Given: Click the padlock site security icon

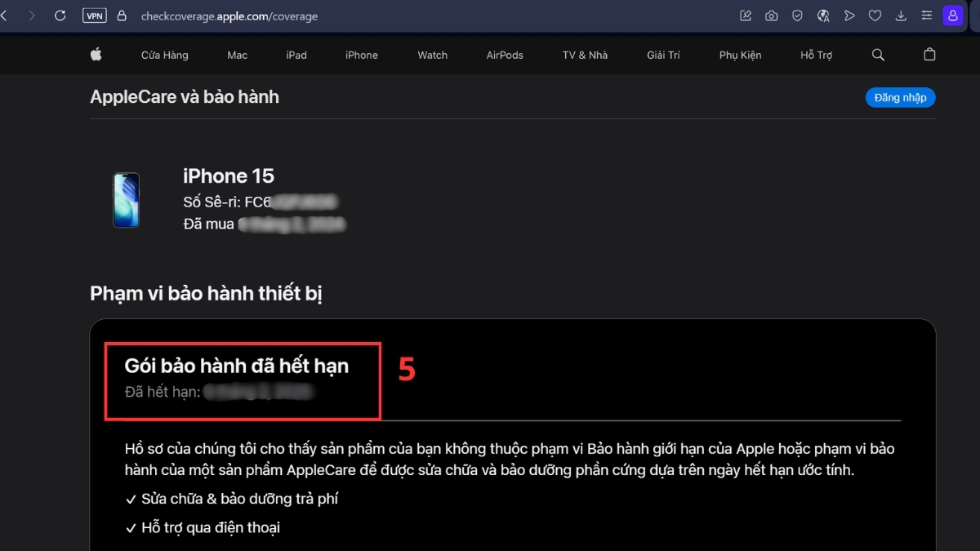Looking at the screenshot, I should (x=122, y=16).
